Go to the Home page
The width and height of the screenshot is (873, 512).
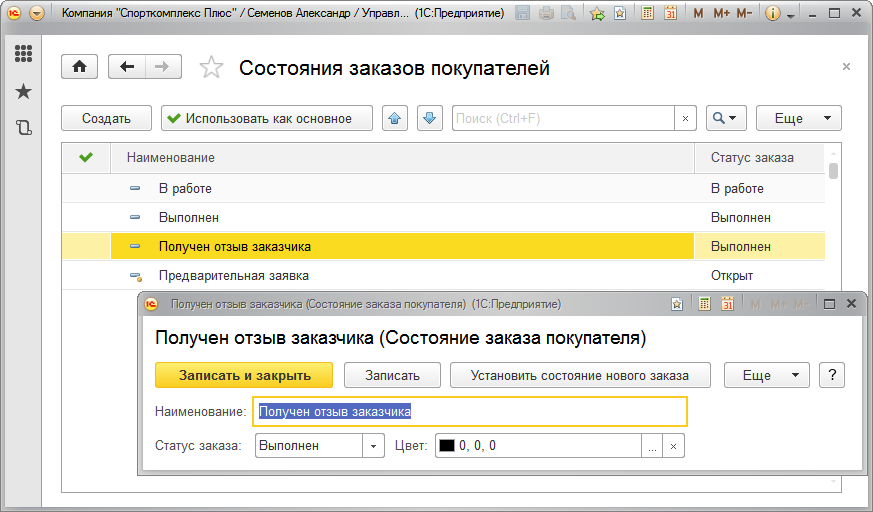coord(80,67)
